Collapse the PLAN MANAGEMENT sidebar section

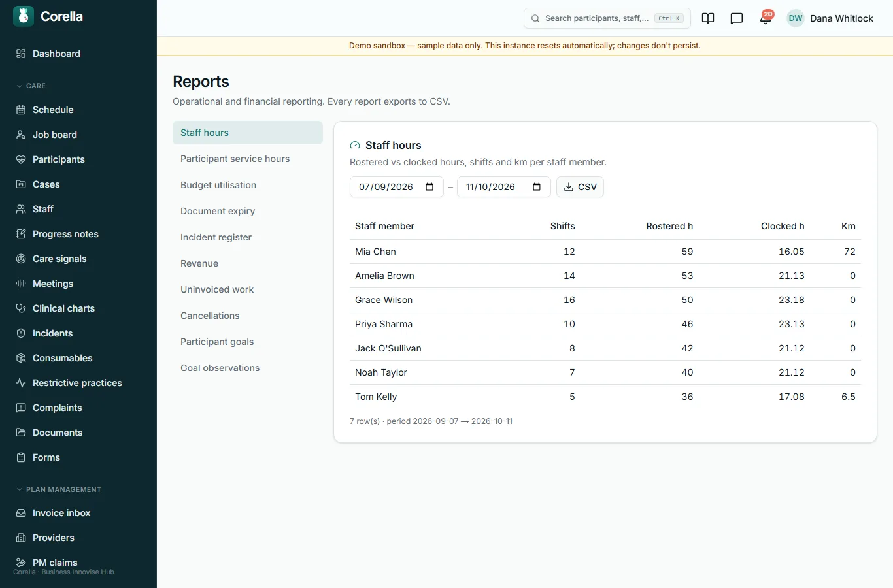click(59, 489)
